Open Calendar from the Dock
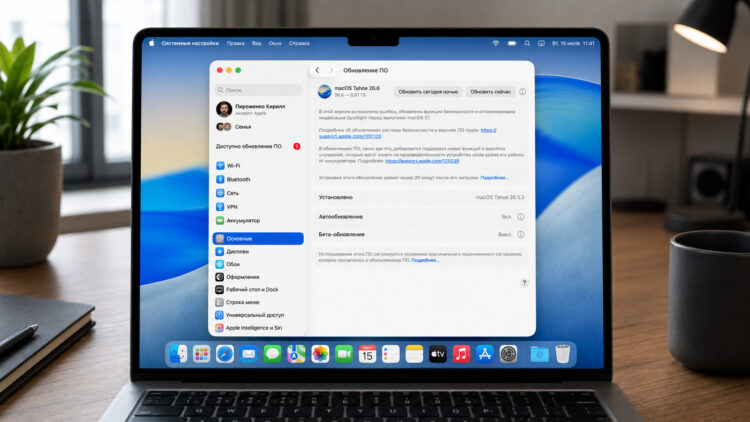 pos(367,355)
